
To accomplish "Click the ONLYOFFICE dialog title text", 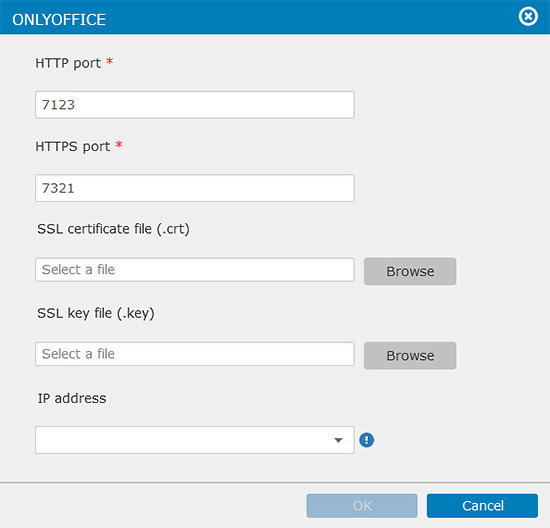I will click(59, 20).
